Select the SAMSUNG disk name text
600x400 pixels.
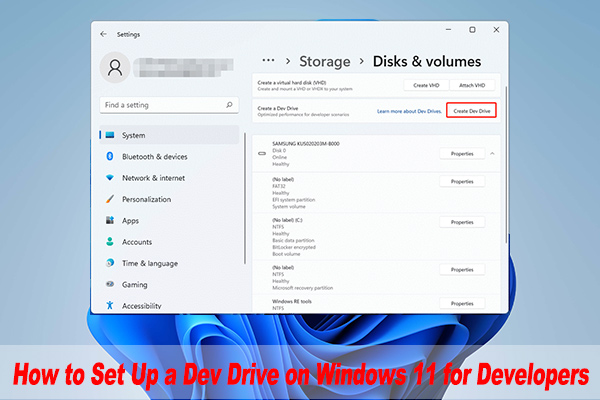pyautogui.click(x=305, y=144)
